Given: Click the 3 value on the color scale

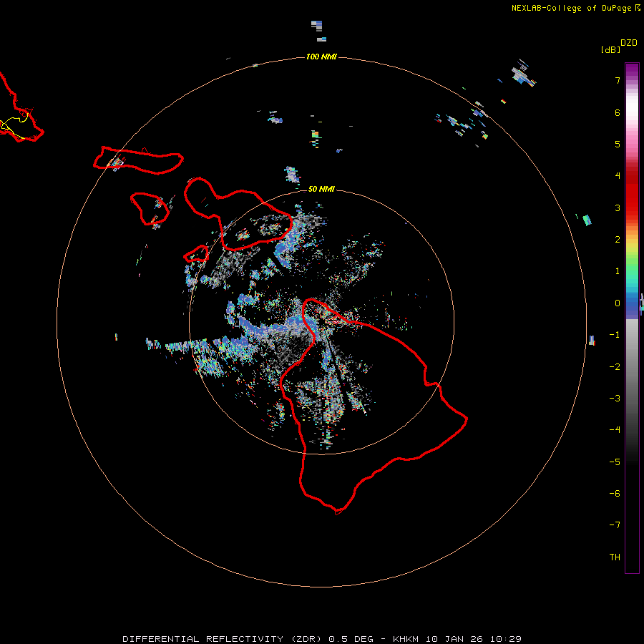Looking at the screenshot, I should point(618,208).
